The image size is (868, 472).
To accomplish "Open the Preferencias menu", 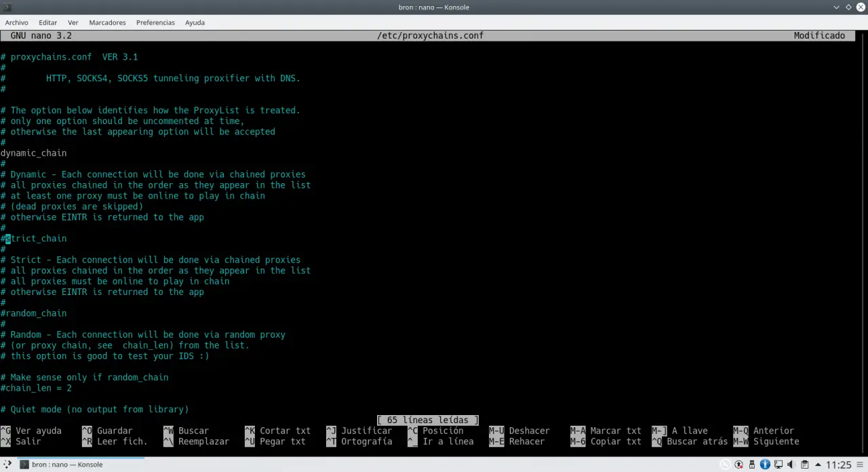I will click(155, 22).
